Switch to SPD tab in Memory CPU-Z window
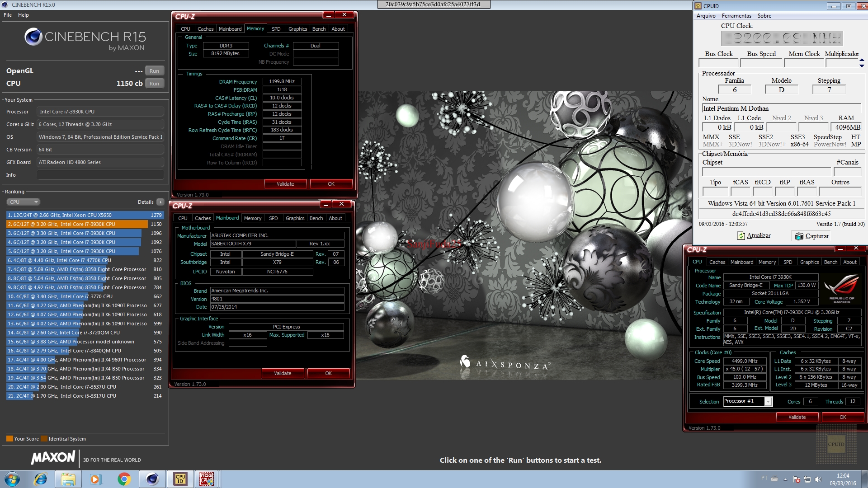 click(276, 29)
